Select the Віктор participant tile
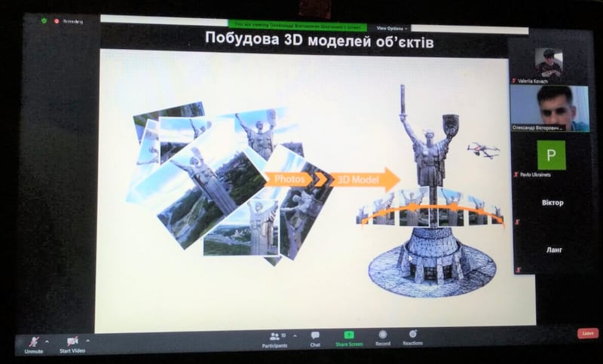This screenshot has width=603, height=364. [x=552, y=203]
